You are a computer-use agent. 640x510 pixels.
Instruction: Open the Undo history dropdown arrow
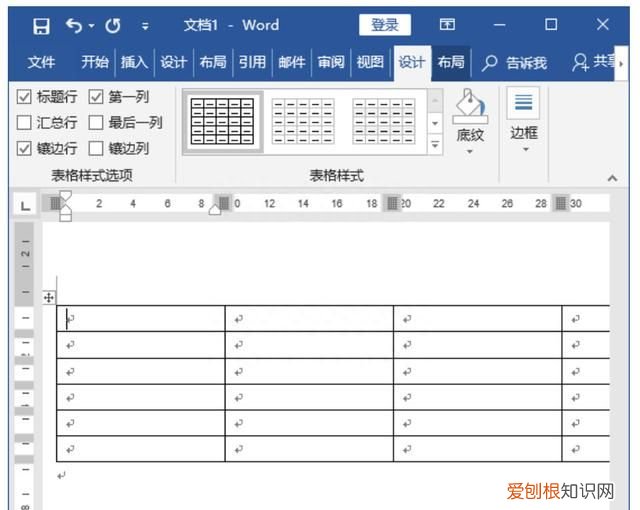(x=92, y=26)
